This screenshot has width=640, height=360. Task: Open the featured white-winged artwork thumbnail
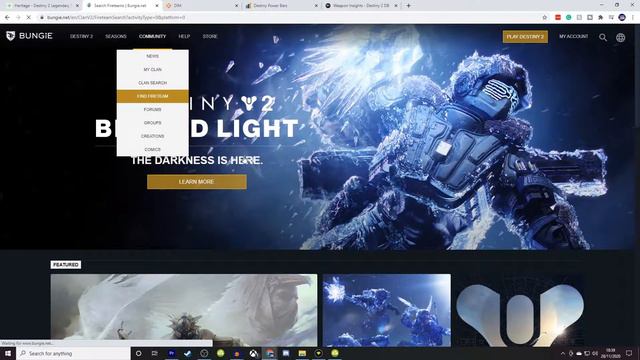(184, 310)
